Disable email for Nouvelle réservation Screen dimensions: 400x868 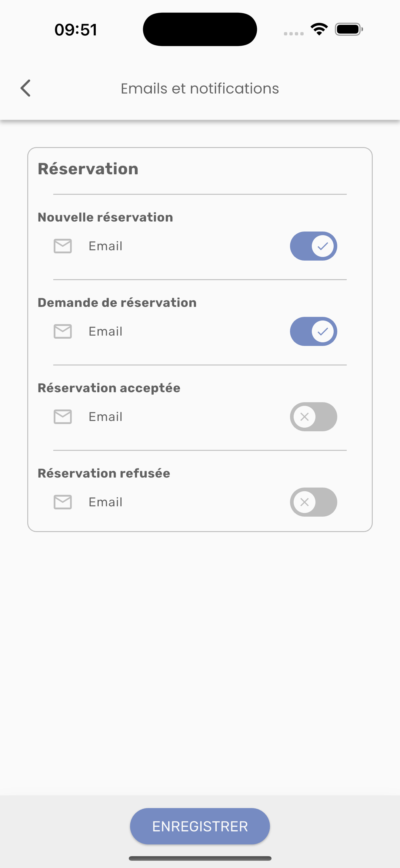(313, 246)
